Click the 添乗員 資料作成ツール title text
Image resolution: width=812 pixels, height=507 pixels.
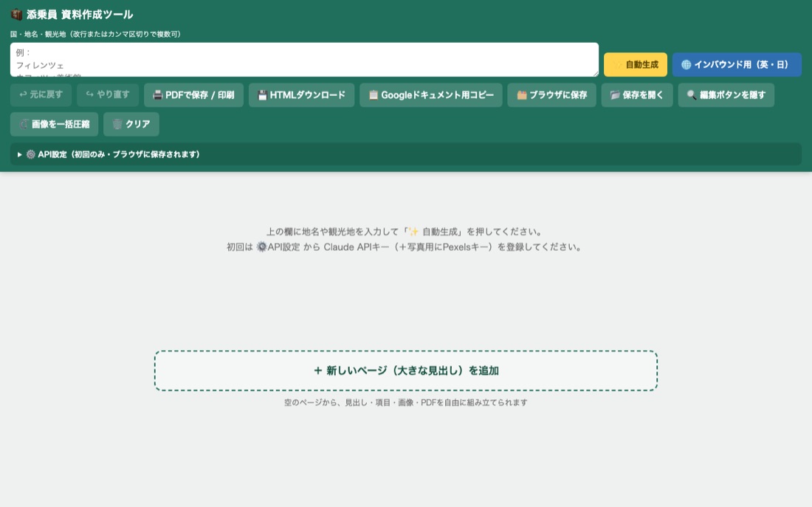point(80,15)
